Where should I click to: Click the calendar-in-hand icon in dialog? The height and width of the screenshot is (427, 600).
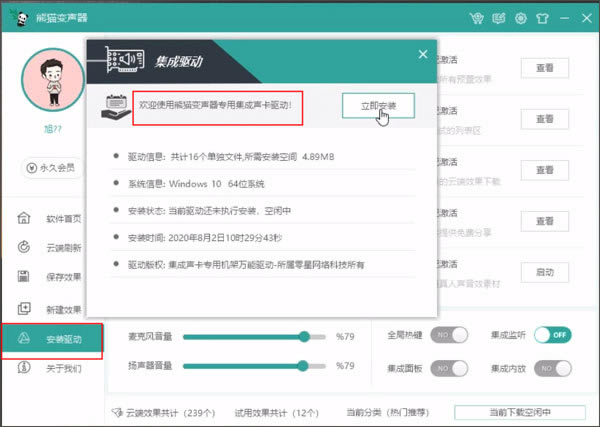point(116,107)
